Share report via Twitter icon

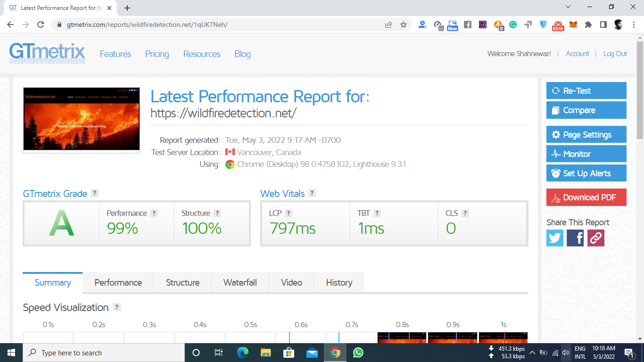pyautogui.click(x=555, y=238)
